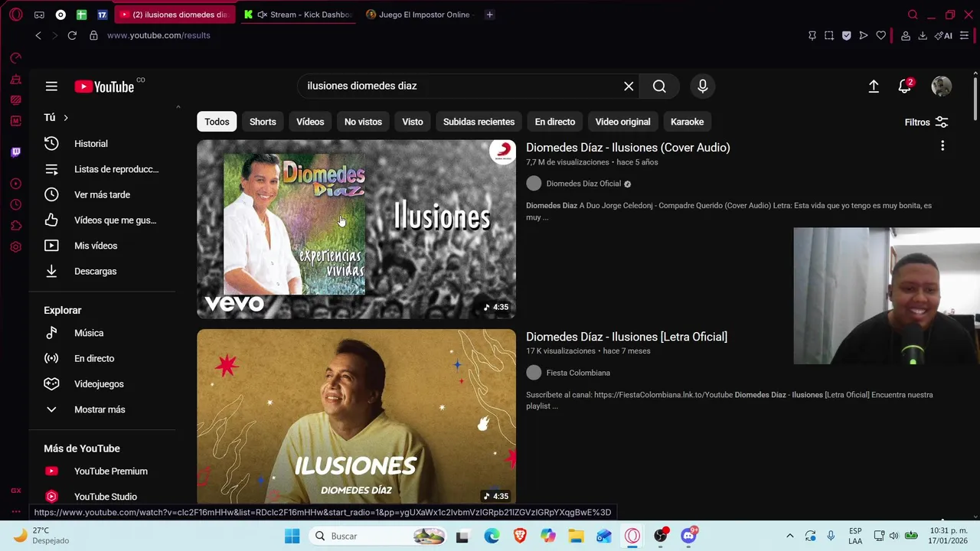The width and height of the screenshot is (980, 551).
Task: Expand Mostrar más in Explorar
Action: coord(100,409)
